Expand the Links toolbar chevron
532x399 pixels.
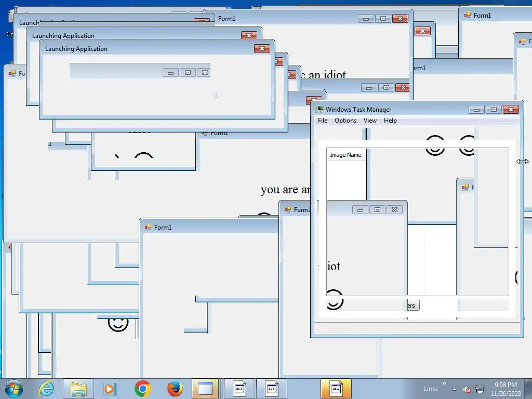444,383
